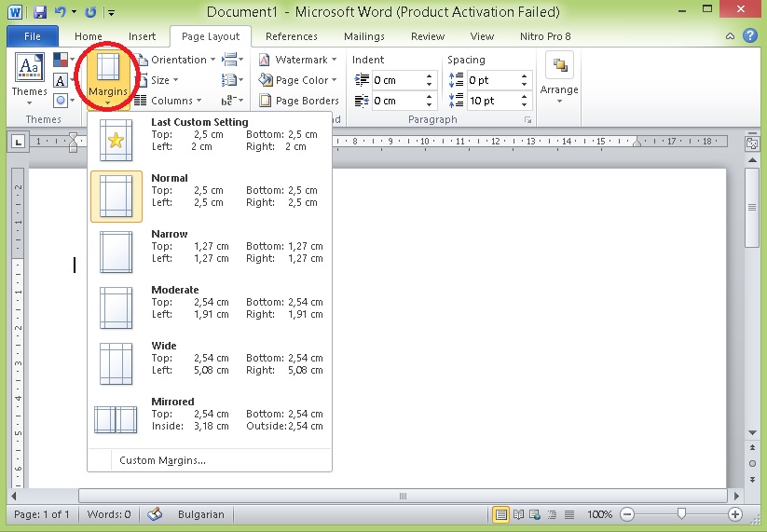Viewport: 767px width, 532px height.
Task: Switch to the Print Layout view button
Action: click(x=501, y=514)
